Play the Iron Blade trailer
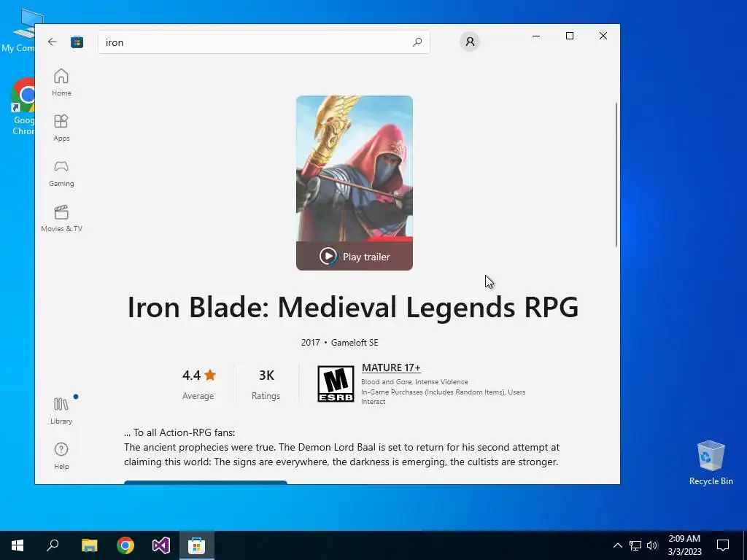The width and height of the screenshot is (747, 560). coord(355,256)
